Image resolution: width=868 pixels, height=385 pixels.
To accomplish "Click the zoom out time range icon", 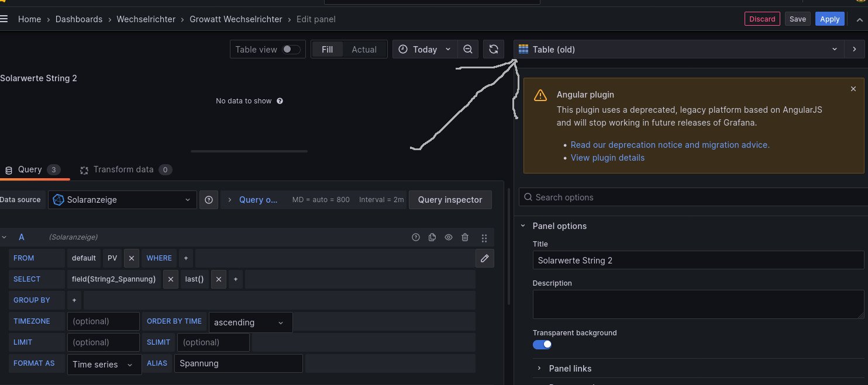I will pyautogui.click(x=468, y=50).
